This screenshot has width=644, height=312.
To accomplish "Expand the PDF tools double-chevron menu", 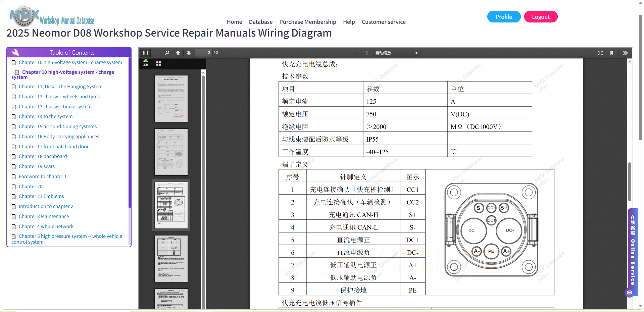I will tap(625, 53).
